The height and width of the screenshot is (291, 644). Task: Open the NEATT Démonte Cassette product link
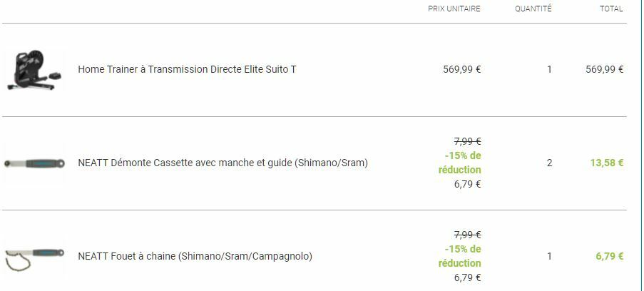[x=223, y=163]
